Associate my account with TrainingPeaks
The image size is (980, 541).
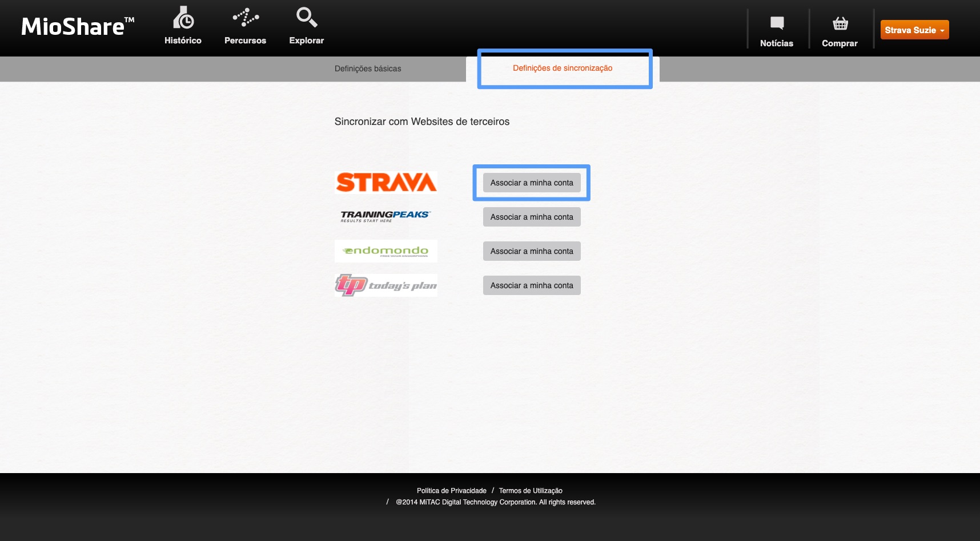(x=532, y=217)
